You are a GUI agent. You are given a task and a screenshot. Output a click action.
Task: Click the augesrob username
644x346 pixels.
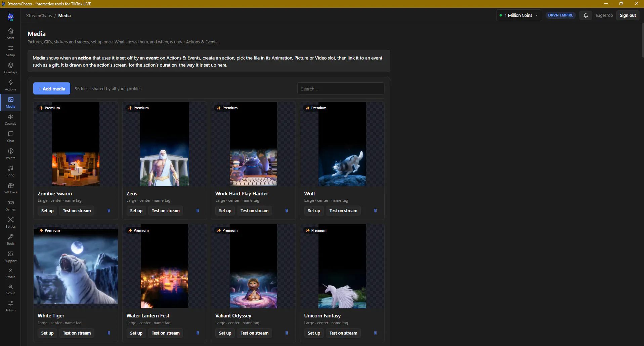coord(604,15)
